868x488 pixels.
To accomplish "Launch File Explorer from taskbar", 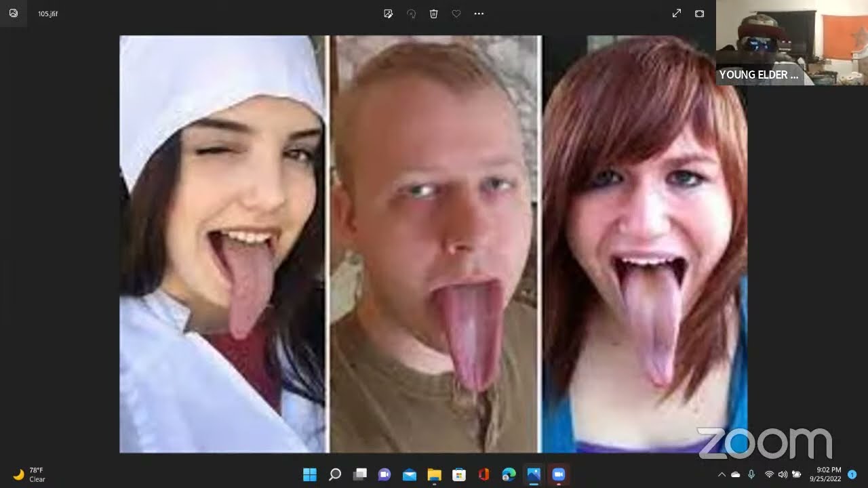I will coord(434,474).
